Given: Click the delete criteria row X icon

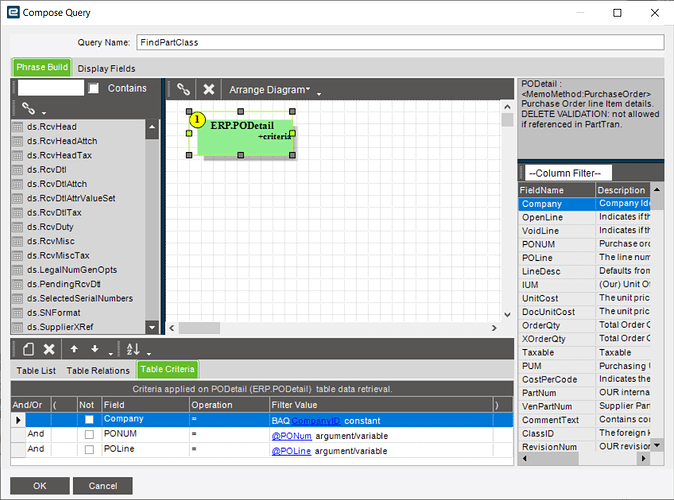Looking at the screenshot, I should coord(49,349).
